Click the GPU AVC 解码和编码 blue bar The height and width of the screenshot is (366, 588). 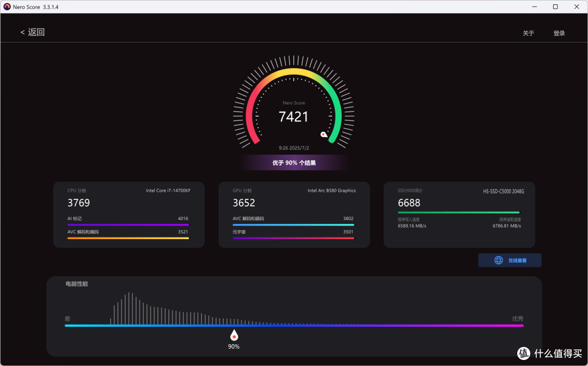click(x=293, y=225)
